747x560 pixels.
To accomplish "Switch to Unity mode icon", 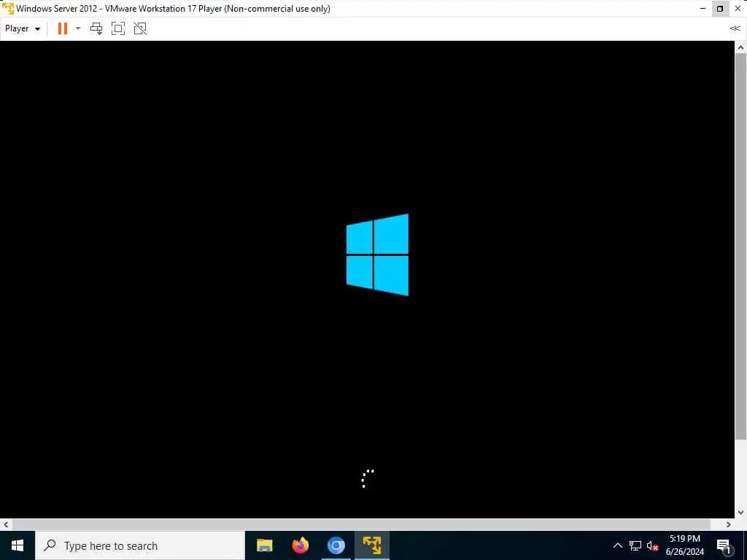I will (x=140, y=28).
